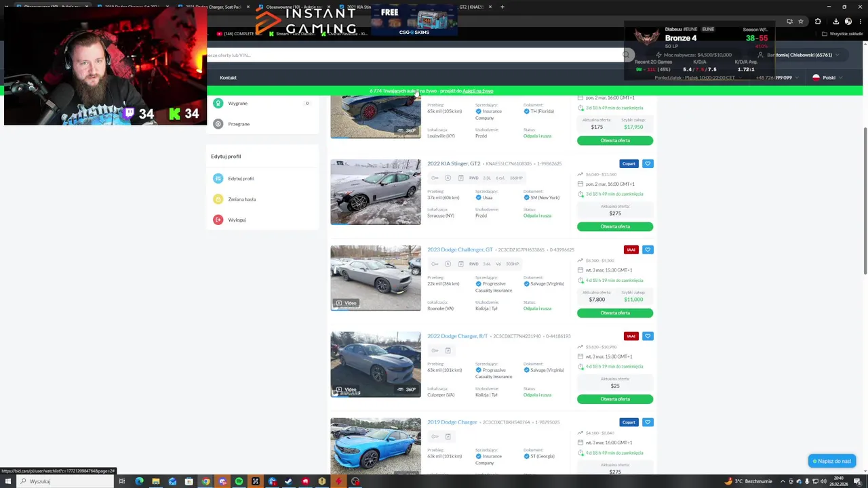Click the page vertical scrollbar
The width and height of the screenshot is (868, 488).
click(865, 200)
